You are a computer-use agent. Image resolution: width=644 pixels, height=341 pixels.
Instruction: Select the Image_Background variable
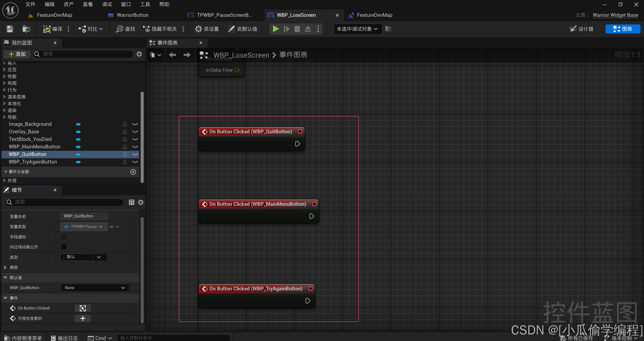click(30, 124)
